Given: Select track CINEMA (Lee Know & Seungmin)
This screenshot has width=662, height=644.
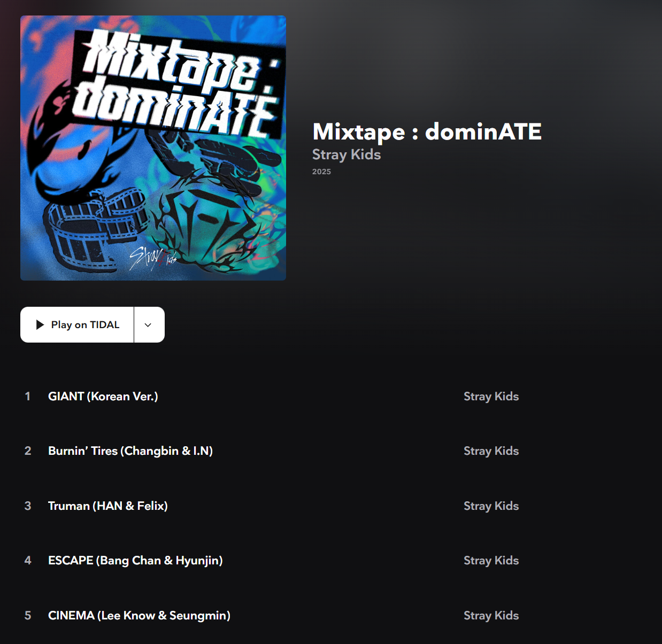Looking at the screenshot, I should (x=139, y=616).
